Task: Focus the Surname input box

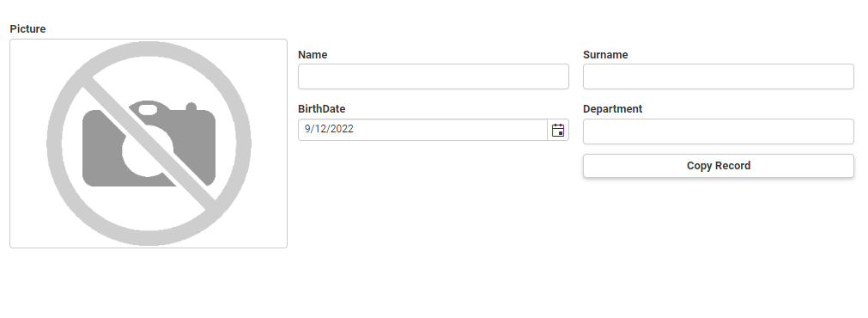Action: [718, 76]
